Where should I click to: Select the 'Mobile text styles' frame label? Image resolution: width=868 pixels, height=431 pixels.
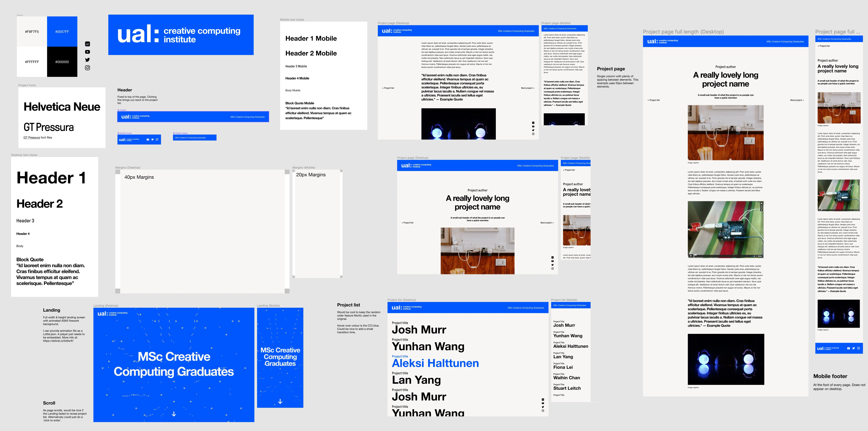pos(292,20)
